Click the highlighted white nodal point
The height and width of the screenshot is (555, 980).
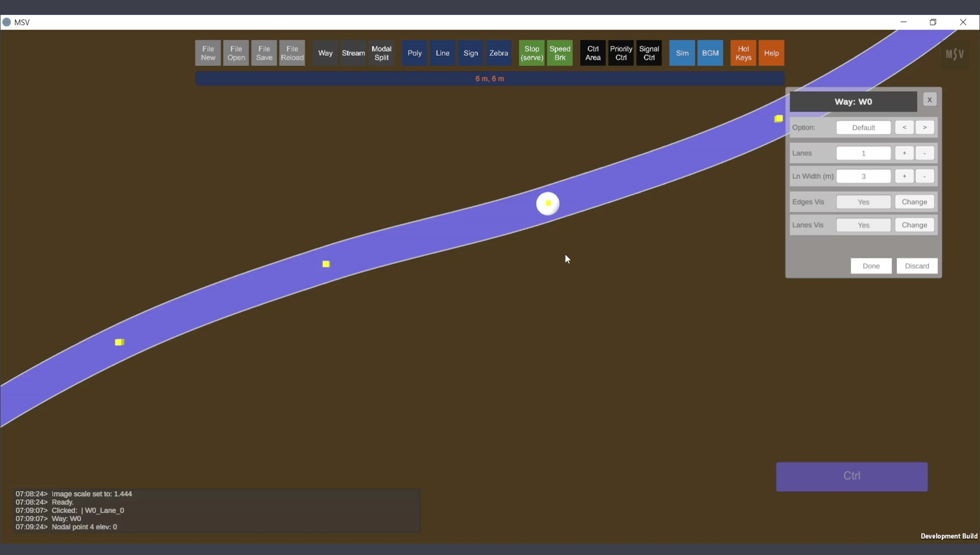pos(548,204)
